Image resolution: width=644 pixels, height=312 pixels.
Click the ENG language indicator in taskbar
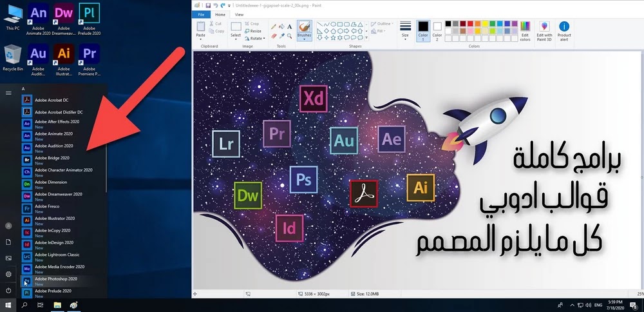tap(600, 305)
